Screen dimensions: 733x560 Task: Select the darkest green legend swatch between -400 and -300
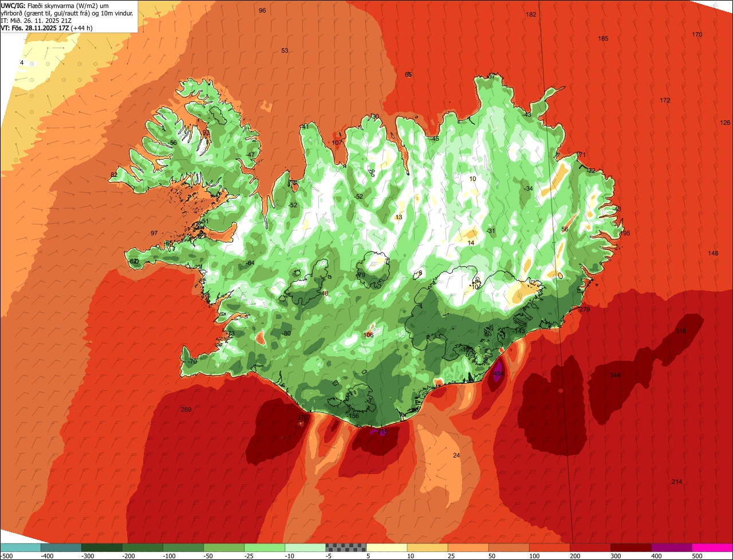[101, 547]
